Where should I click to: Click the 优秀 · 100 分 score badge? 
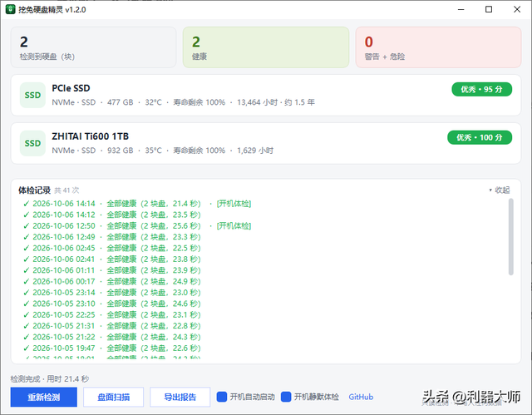click(x=480, y=138)
